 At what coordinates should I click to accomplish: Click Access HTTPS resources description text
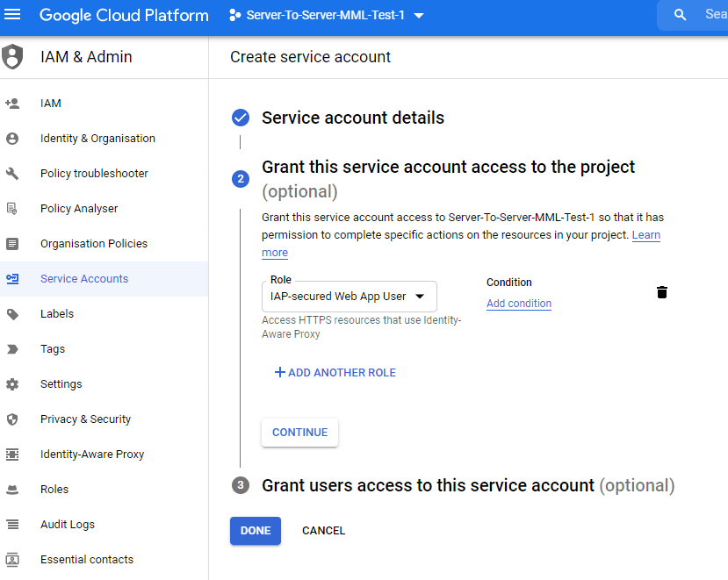(361, 327)
